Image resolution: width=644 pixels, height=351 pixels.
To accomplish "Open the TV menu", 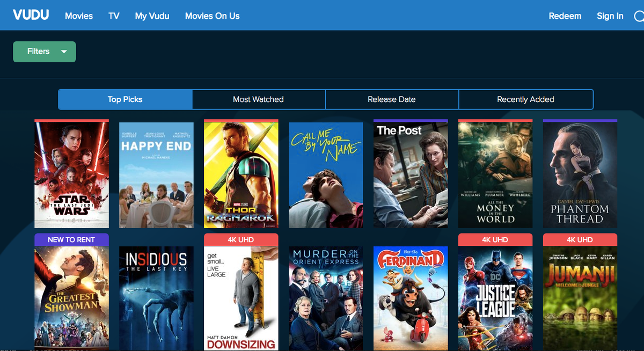I will 114,16.
